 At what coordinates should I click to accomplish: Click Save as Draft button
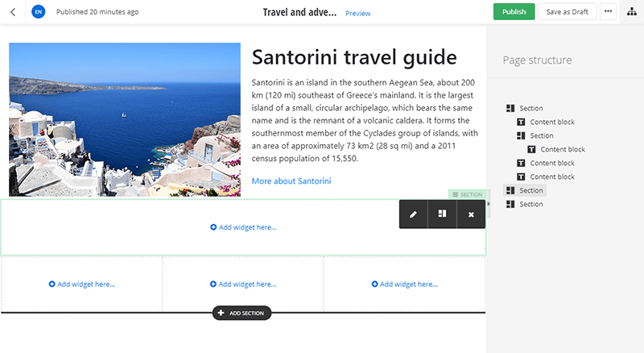point(565,12)
